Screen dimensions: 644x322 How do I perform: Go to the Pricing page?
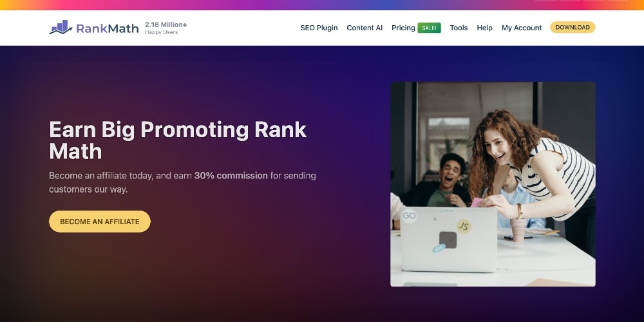(x=403, y=28)
